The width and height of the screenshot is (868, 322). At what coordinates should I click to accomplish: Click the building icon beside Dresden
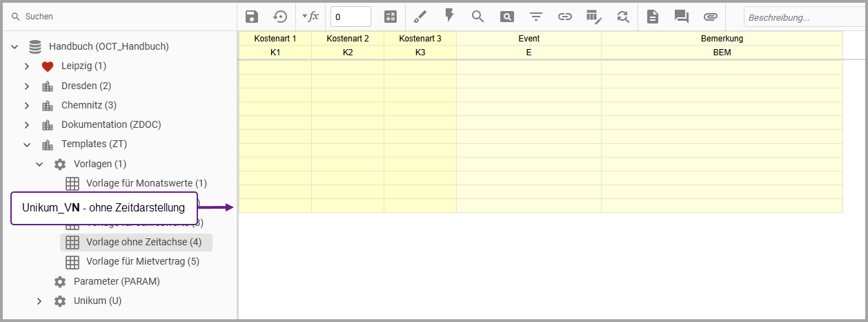pyautogui.click(x=48, y=86)
